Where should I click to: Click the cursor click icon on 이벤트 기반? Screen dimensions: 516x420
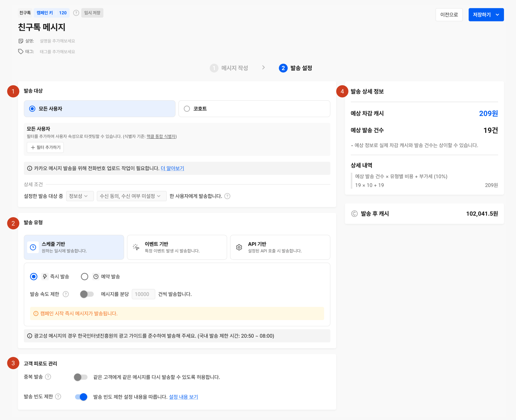pyautogui.click(x=136, y=247)
